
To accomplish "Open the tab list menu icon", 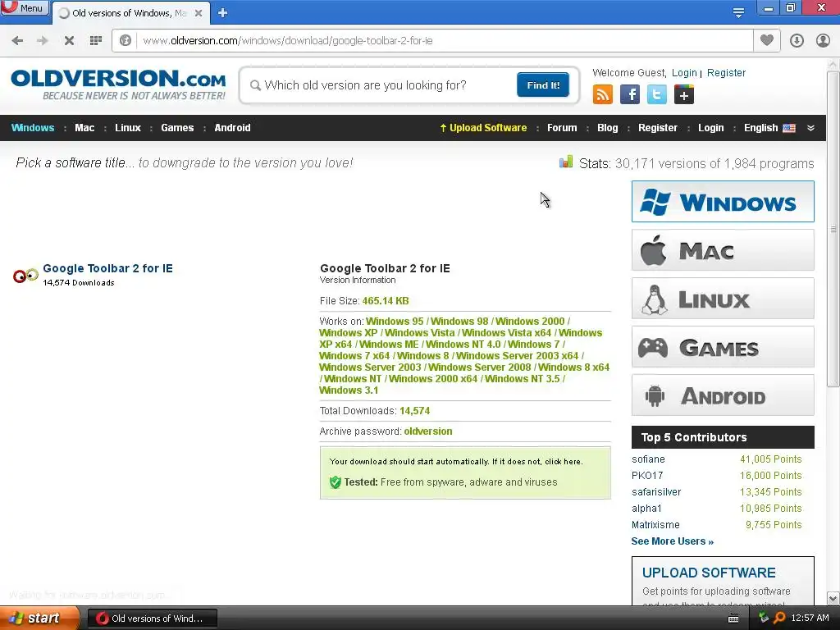I will pos(738,12).
